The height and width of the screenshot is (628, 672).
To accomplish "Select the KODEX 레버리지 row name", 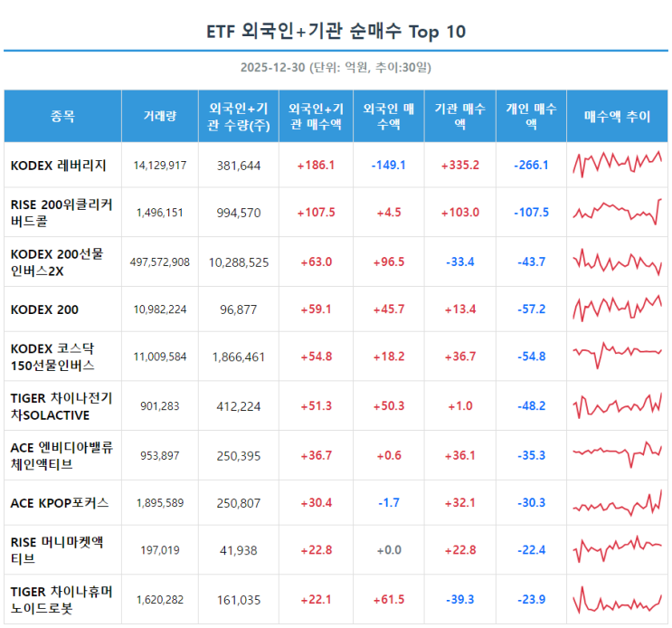I will (x=58, y=166).
